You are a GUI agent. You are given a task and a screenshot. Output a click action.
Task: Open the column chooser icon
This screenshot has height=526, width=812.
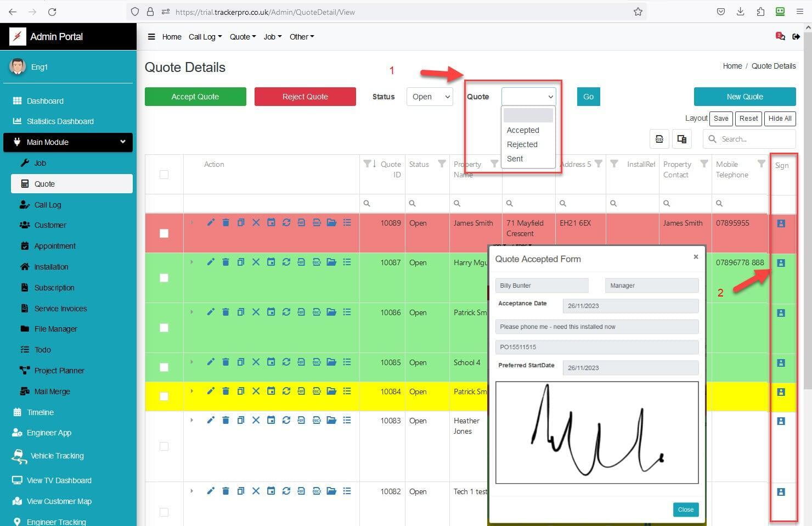pos(681,139)
